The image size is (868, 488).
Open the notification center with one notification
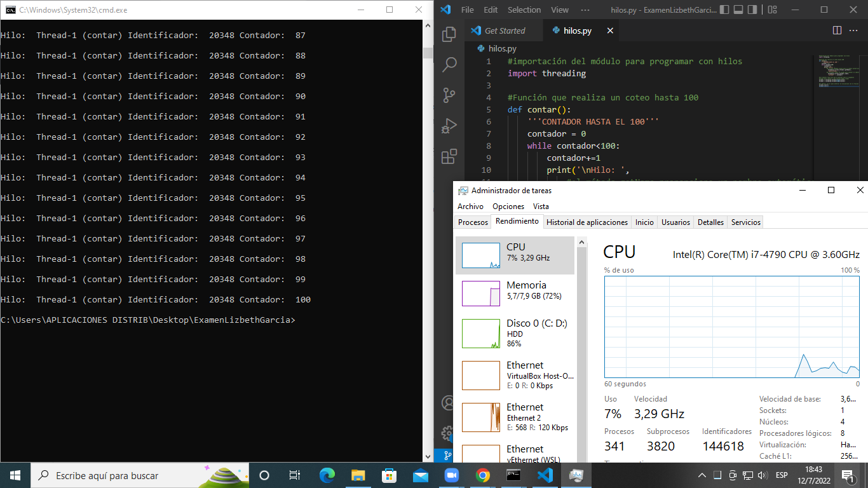point(848,475)
